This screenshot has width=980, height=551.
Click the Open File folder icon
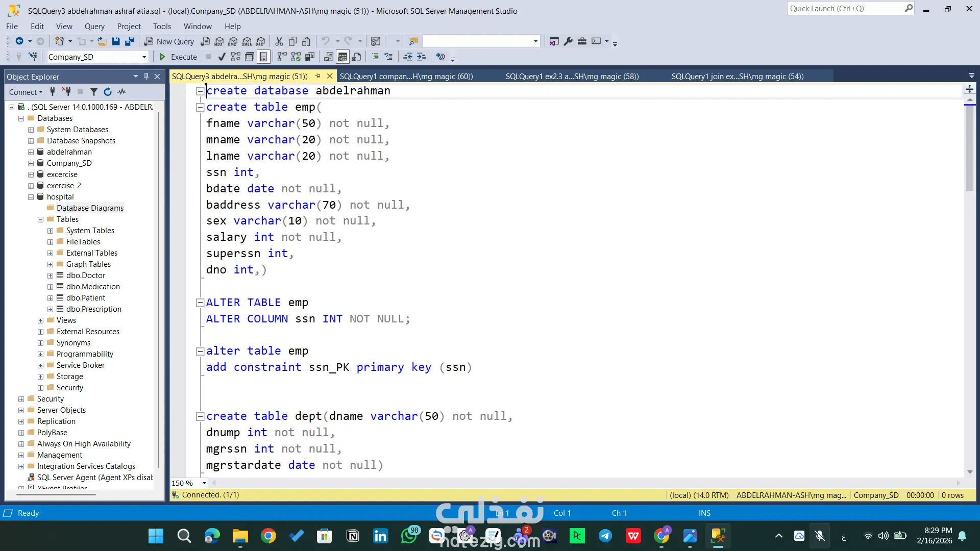point(102,41)
